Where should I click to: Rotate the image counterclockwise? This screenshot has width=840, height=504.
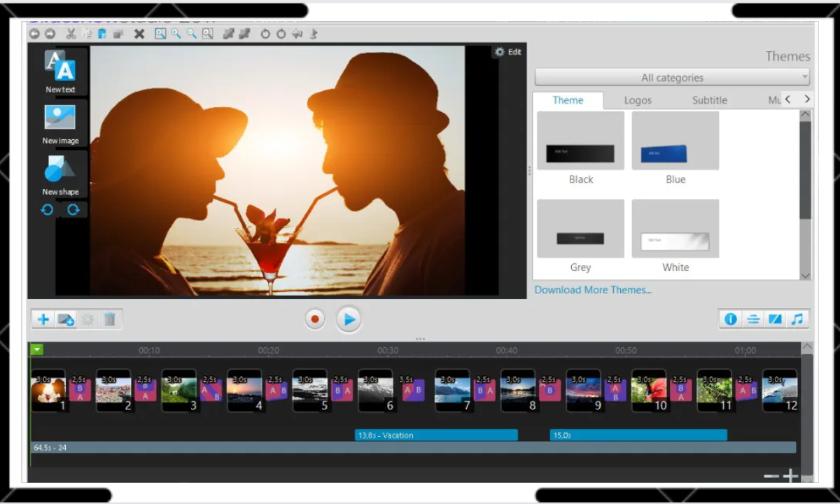click(x=46, y=209)
